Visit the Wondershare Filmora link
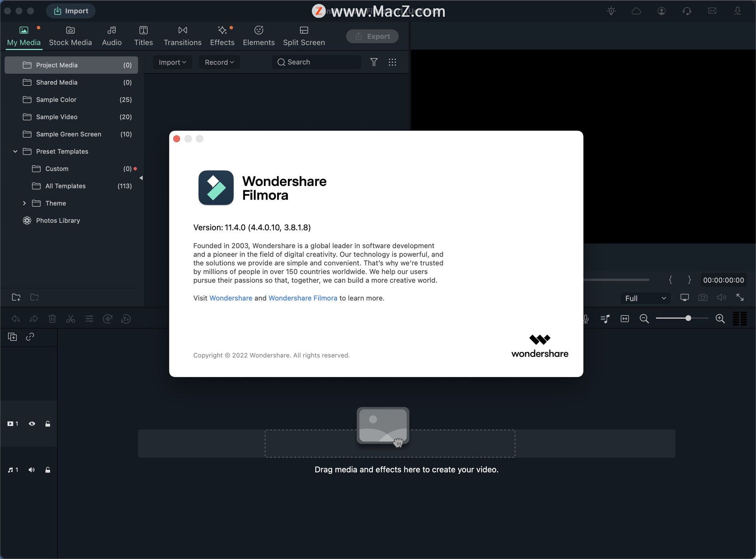 tap(303, 298)
